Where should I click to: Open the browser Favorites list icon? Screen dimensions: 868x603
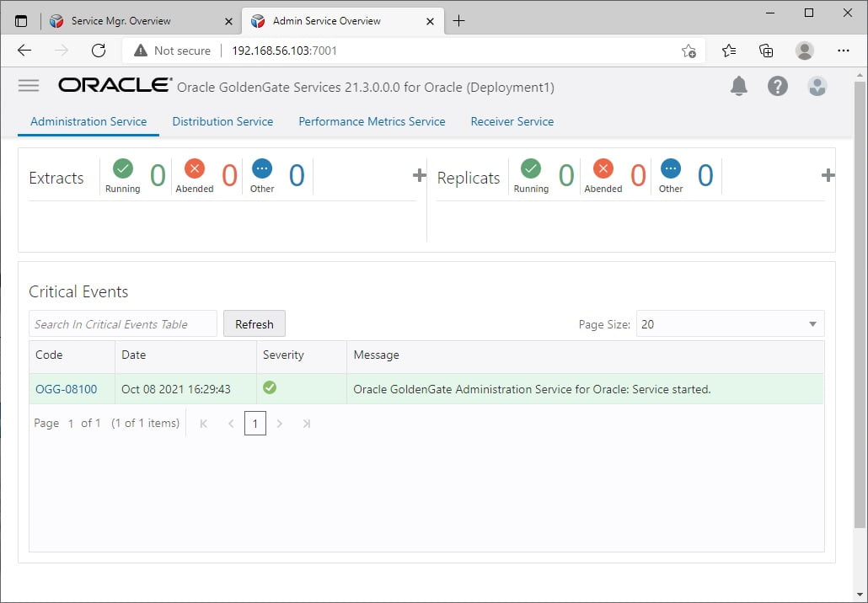point(728,51)
